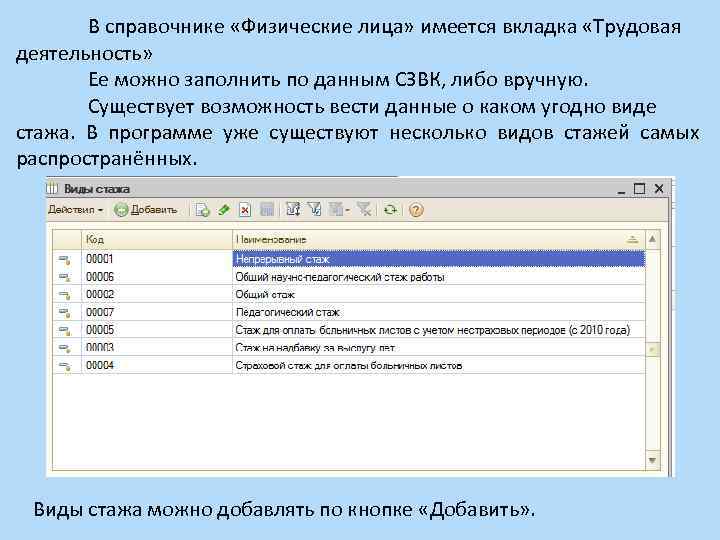The height and width of the screenshot is (540, 720).
Task: Open help with the question mark icon
Action: click(416, 210)
